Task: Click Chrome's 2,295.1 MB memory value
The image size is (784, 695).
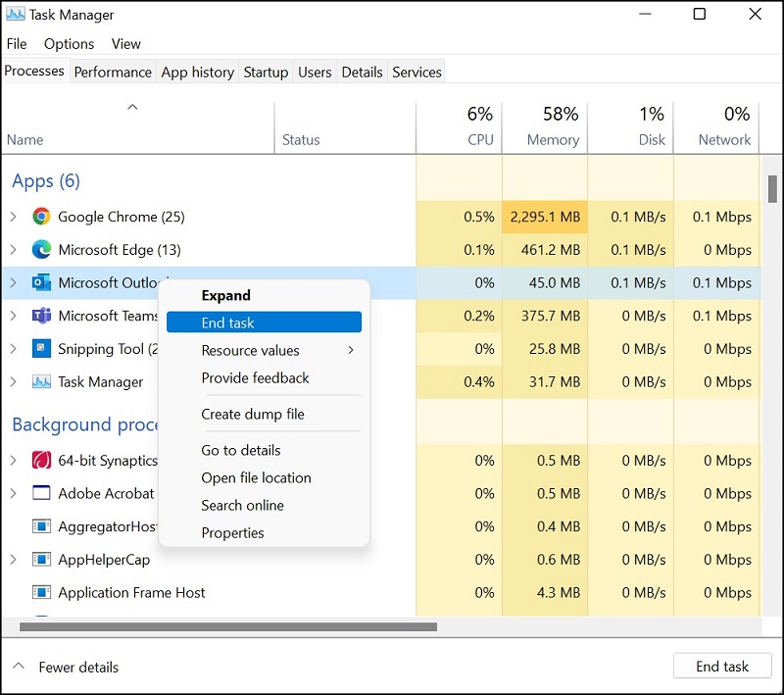Action: [x=545, y=217]
